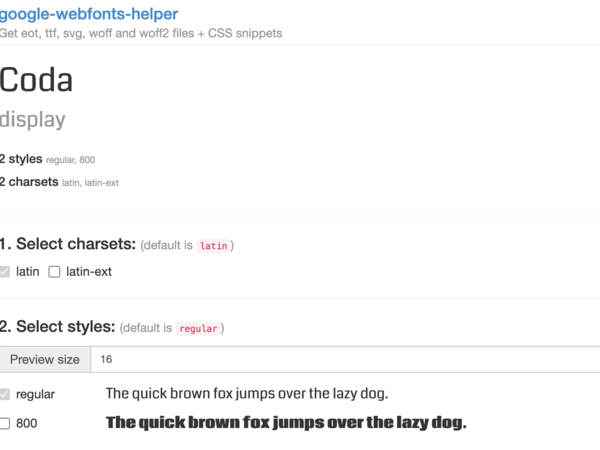Toggle the latin charset checkbox

coord(5,271)
